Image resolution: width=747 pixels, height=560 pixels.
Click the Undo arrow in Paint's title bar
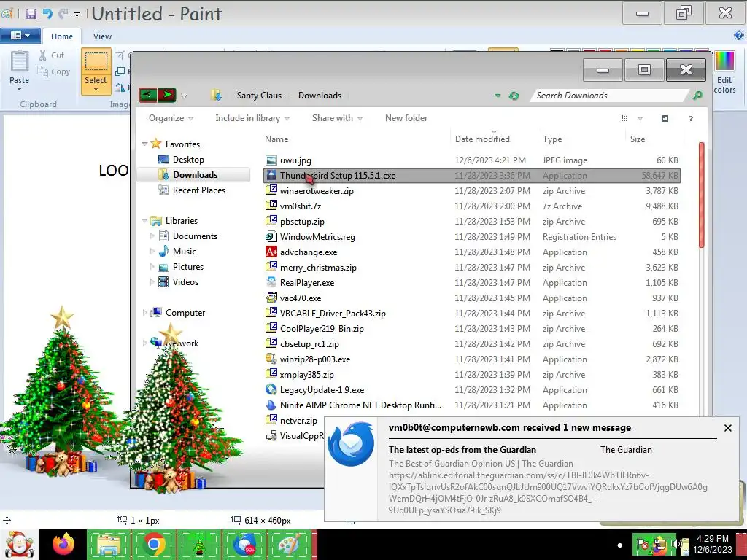[47, 14]
